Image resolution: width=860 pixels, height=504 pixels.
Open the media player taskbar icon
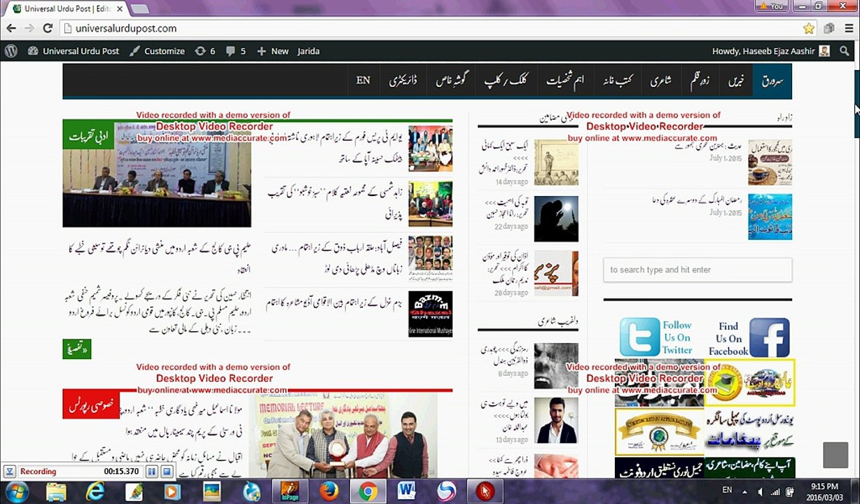tap(172, 492)
